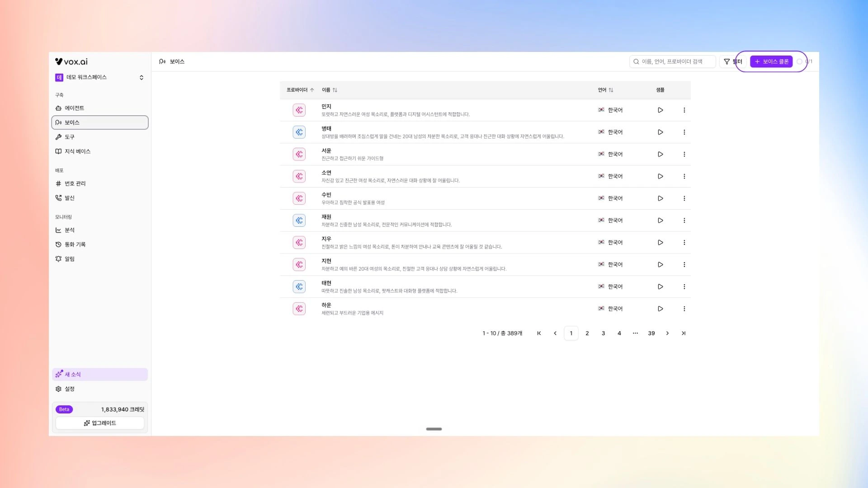Viewport: 868px width, 488px height.
Task: Click the blue provider icon of voice 재원
Action: click(x=299, y=221)
